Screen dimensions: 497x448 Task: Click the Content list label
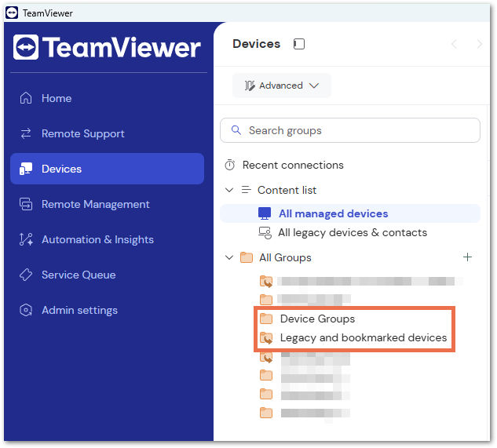(287, 190)
